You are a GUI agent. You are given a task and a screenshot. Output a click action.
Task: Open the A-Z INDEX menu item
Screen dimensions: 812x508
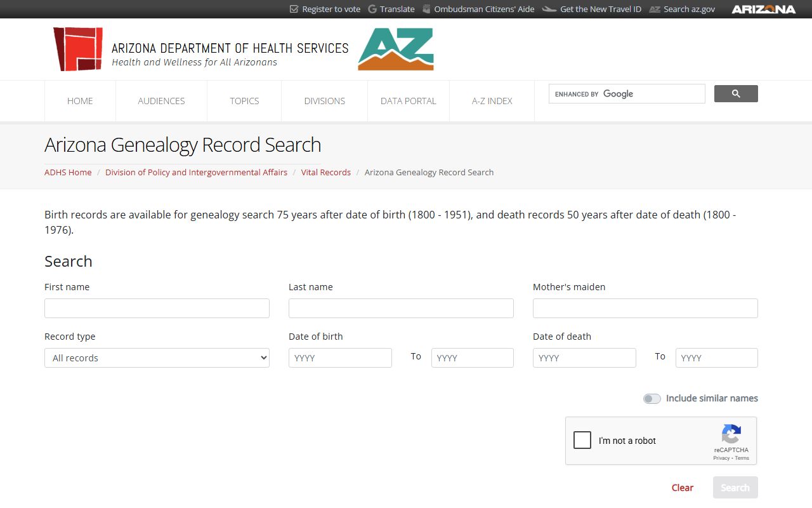point(492,101)
